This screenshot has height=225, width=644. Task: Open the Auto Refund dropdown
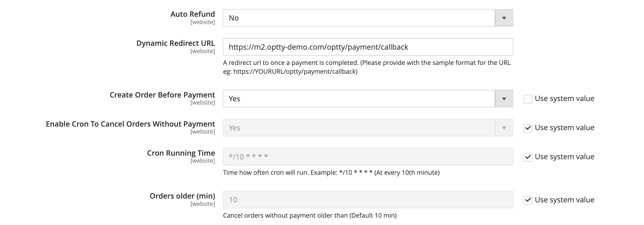pos(358,18)
